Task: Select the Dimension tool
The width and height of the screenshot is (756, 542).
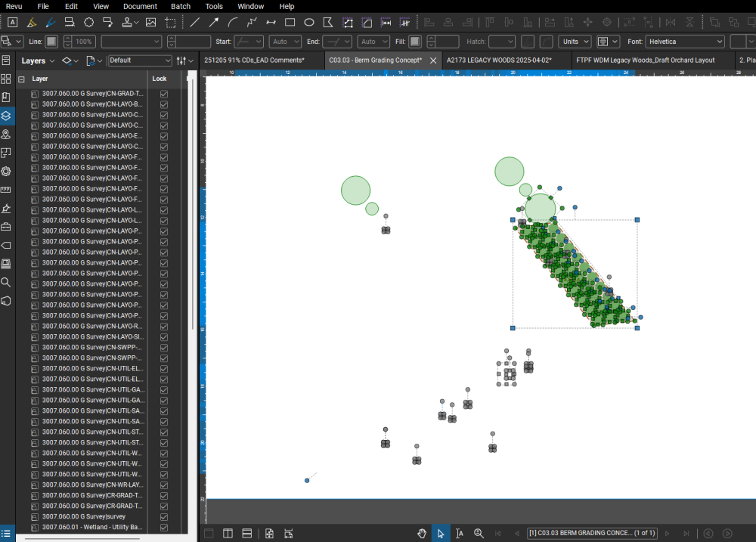Action: click(271, 22)
